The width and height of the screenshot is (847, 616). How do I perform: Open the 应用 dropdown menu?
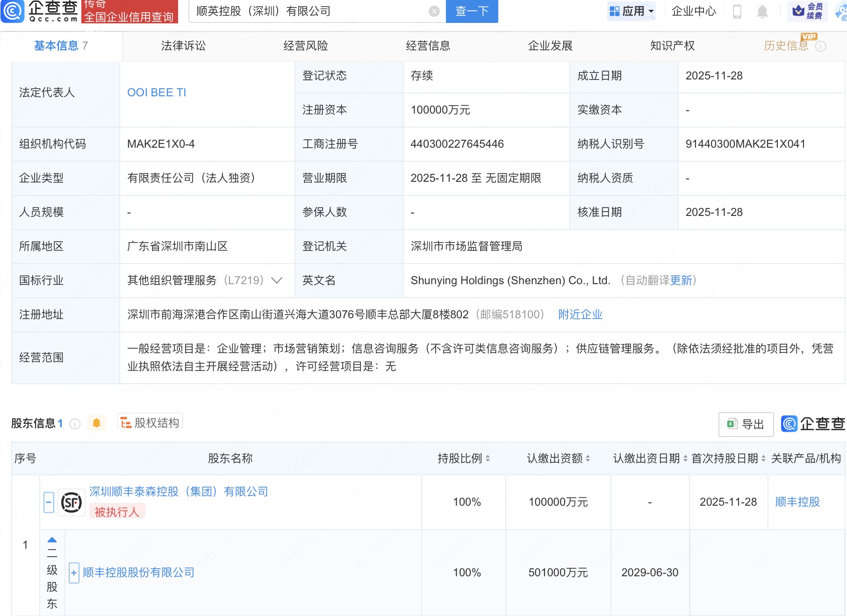point(632,11)
